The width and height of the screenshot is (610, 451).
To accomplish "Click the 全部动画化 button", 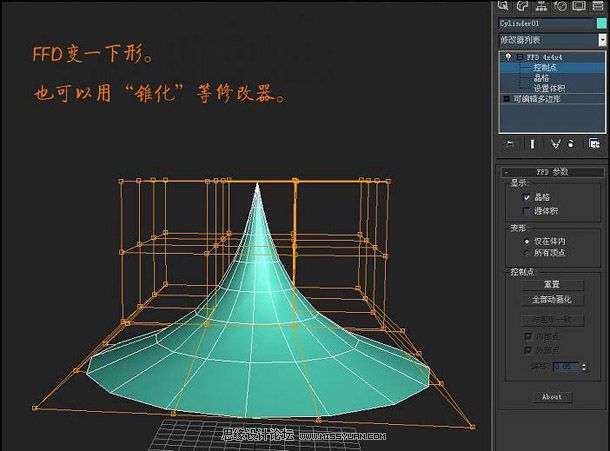I will coord(552,300).
